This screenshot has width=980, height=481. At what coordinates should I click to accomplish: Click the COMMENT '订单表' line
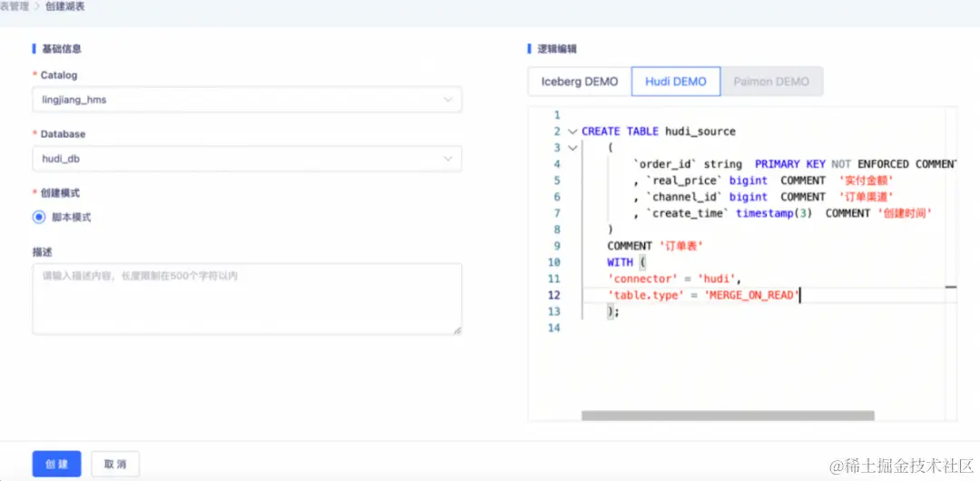click(655, 247)
